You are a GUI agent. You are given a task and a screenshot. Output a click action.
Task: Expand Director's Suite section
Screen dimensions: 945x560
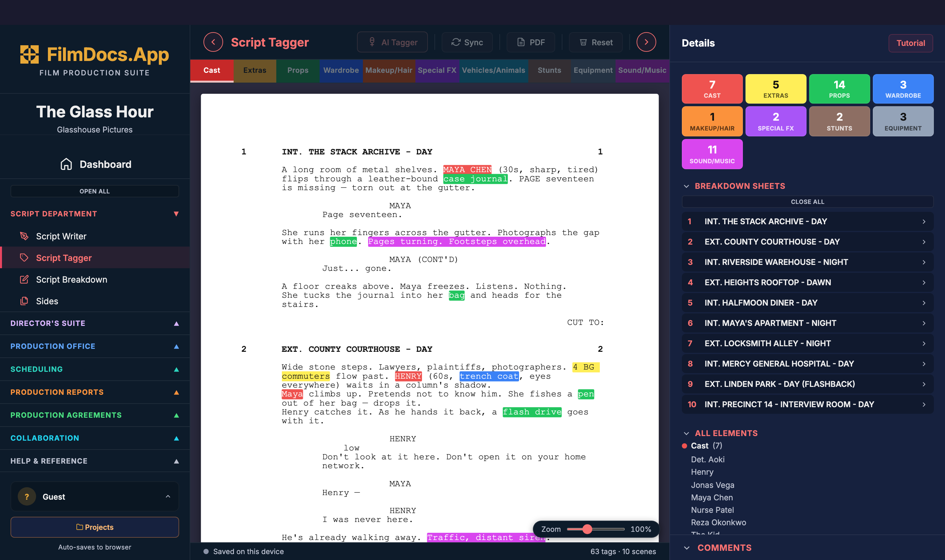[95, 323]
